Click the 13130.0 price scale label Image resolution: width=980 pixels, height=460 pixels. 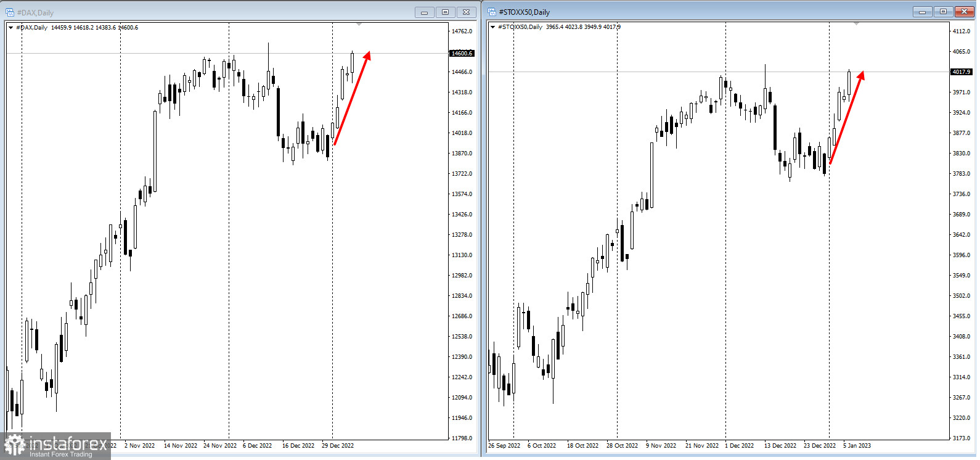tap(462, 255)
